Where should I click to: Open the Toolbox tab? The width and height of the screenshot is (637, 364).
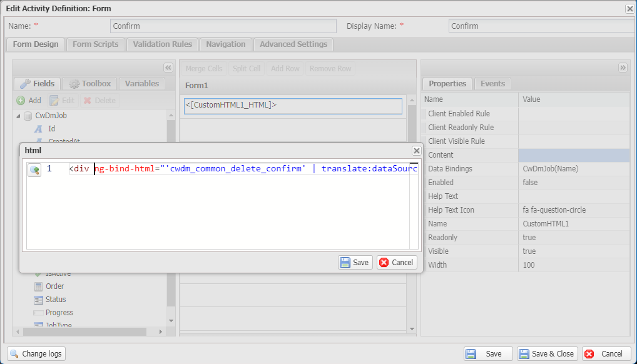point(90,84)
